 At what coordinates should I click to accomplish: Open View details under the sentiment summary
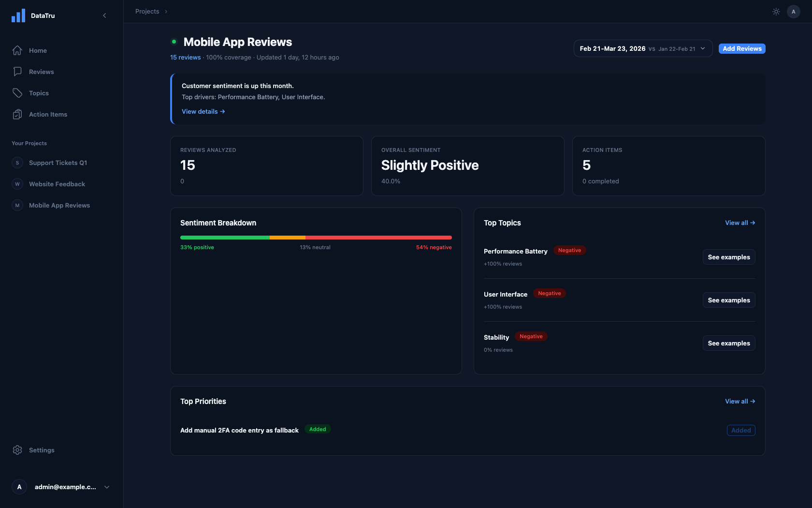(203, 111)
